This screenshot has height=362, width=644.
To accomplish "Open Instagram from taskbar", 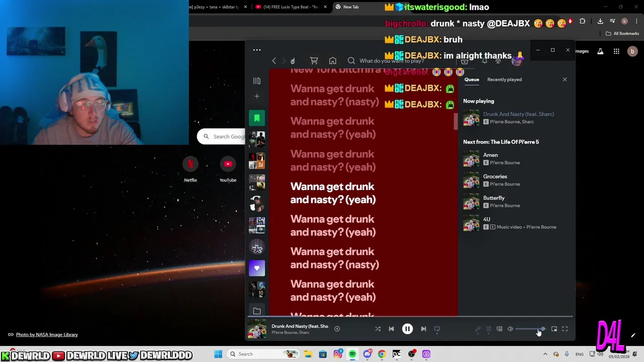I will [x=338, y=354].
